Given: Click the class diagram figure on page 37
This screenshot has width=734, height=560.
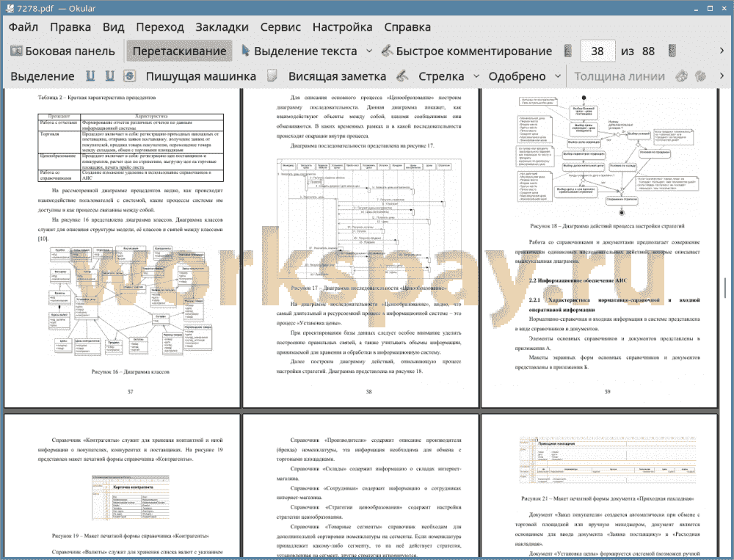Looking at the screenshot, I should click(x=131, y=300).
